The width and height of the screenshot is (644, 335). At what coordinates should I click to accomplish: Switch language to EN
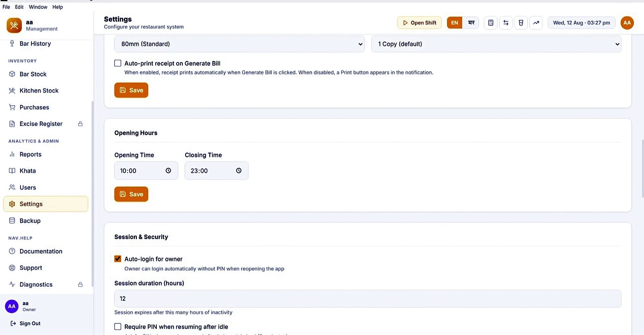[454, 23]
